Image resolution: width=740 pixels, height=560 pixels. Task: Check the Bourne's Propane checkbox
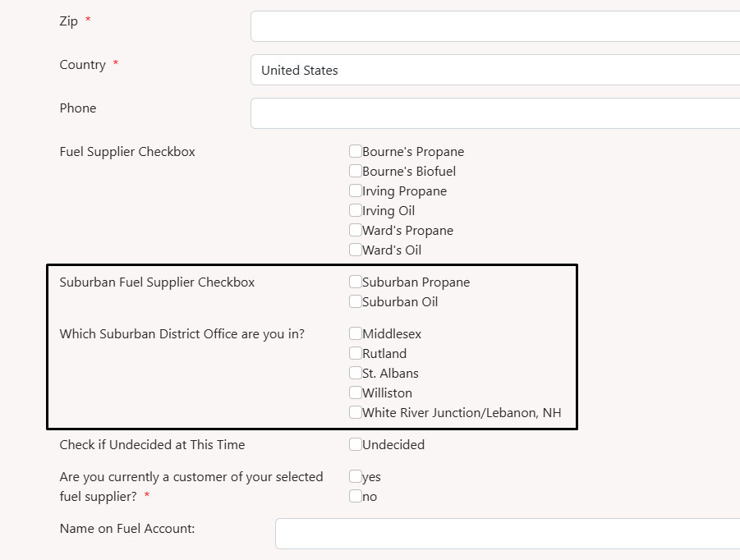tap(356, 151)
